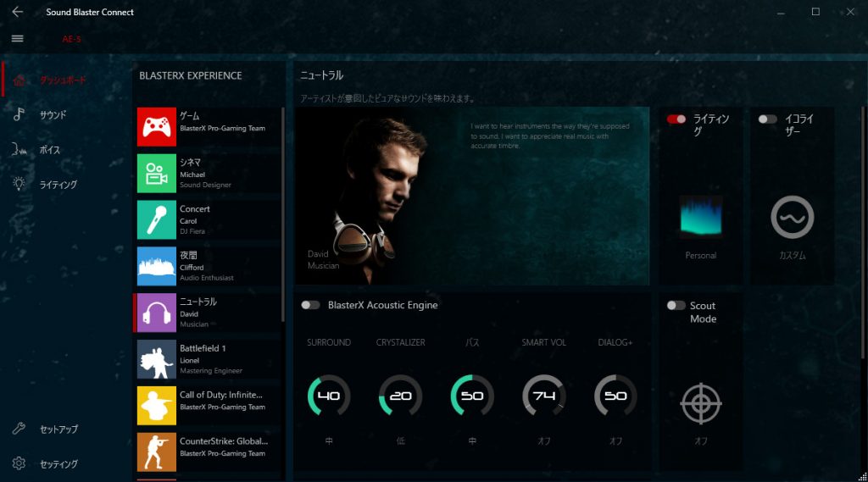Select the Battlefield 1 soldier icon

157,359
